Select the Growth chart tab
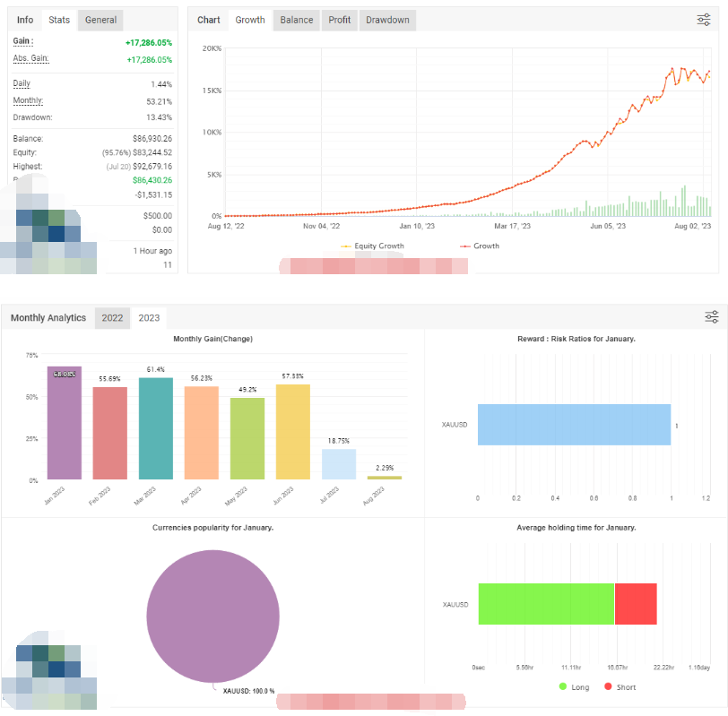Viewport: 728px width, 716px height. click(250, 20)
